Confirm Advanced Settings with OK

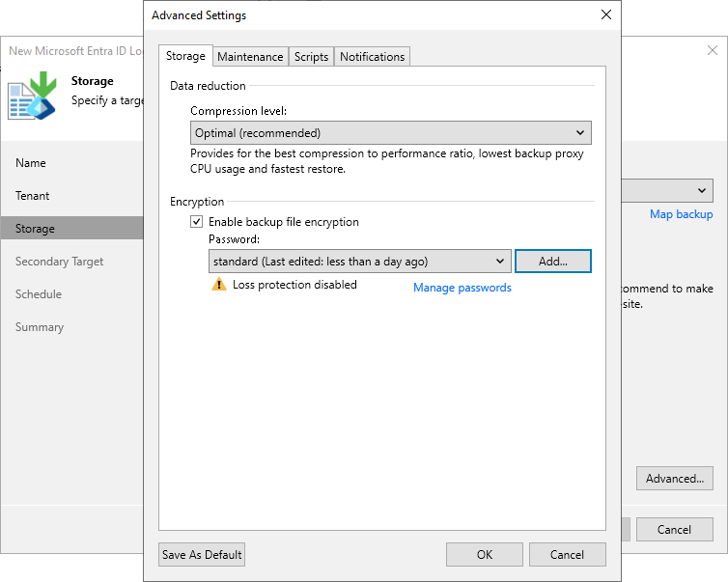click(x=484, y=554)
